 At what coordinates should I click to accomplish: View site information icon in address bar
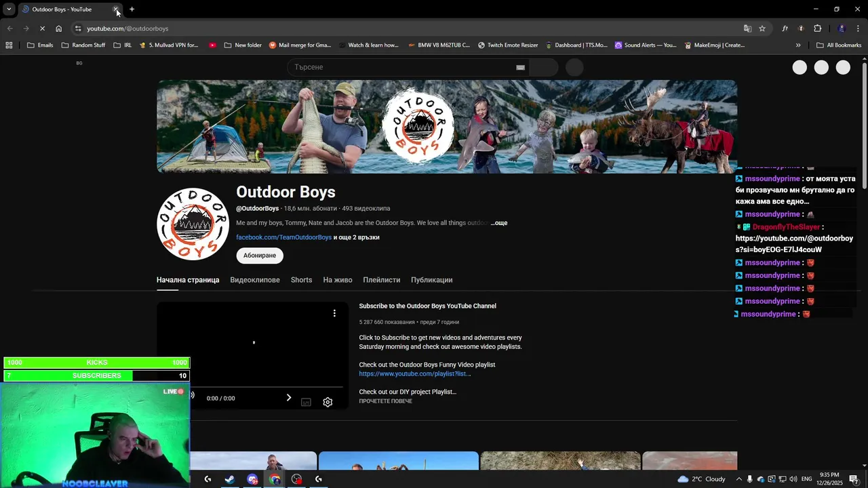pos(78,28)
